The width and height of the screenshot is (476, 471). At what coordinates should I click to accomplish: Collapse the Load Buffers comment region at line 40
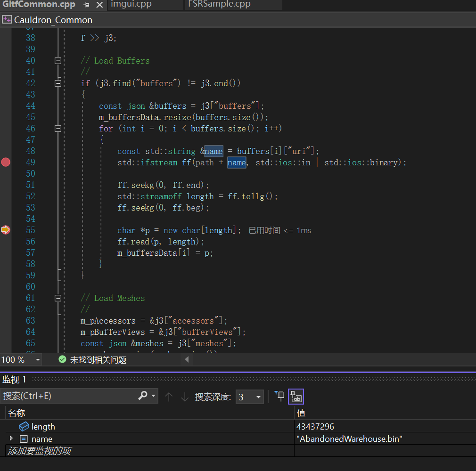57,60
